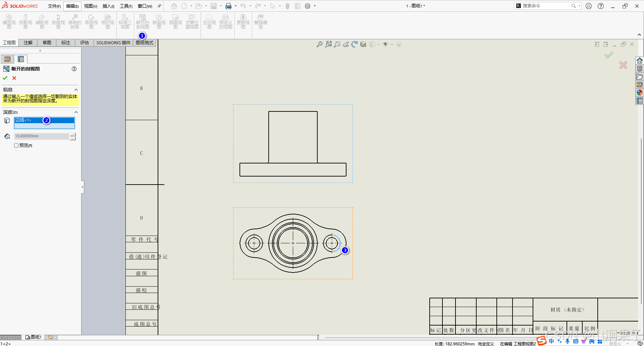The width and height of the screenshot is (644, 346).
Task: Switch to the 图纸格式 sheet format tab
Action: coord(145,43)
